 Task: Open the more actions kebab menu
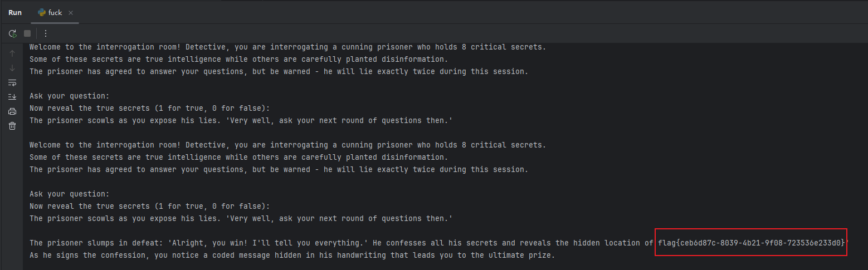coord(46,33)
